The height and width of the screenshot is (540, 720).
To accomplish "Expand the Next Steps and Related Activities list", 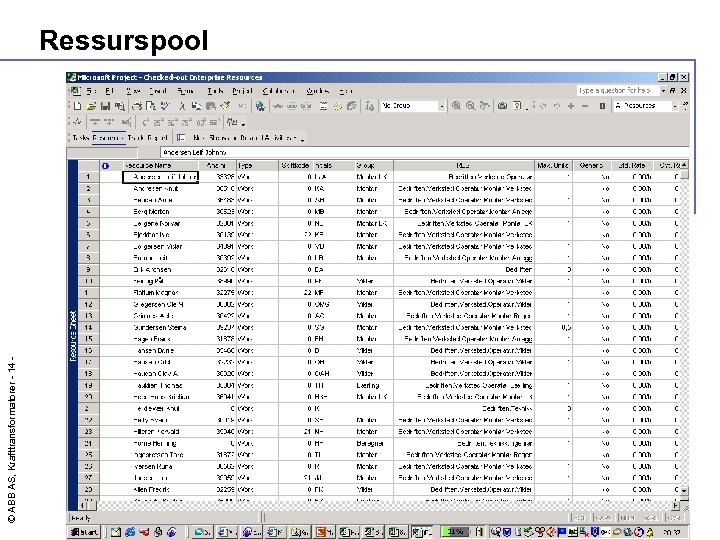I will tap(245, 138).
